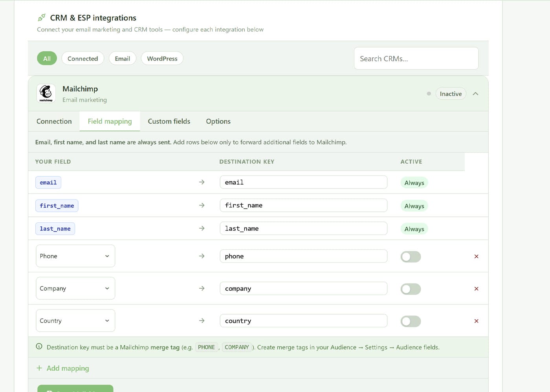Click the arrow icon in the first_name row
This screenshot has height=392, width=550.
click(202, 205)
